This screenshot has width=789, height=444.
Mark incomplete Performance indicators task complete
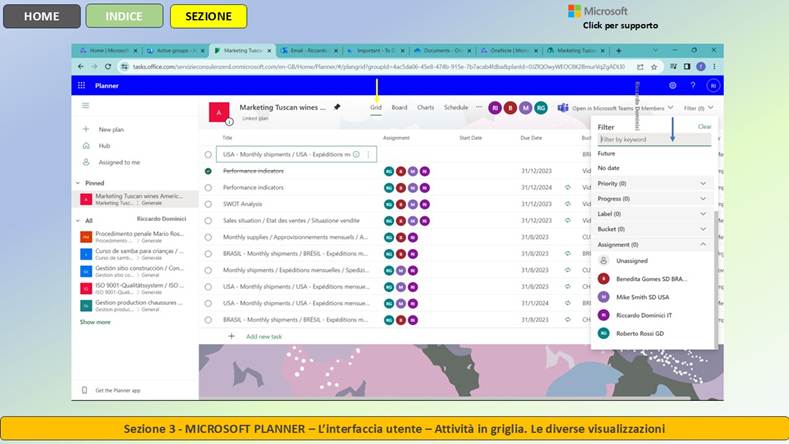coord(208,188)
